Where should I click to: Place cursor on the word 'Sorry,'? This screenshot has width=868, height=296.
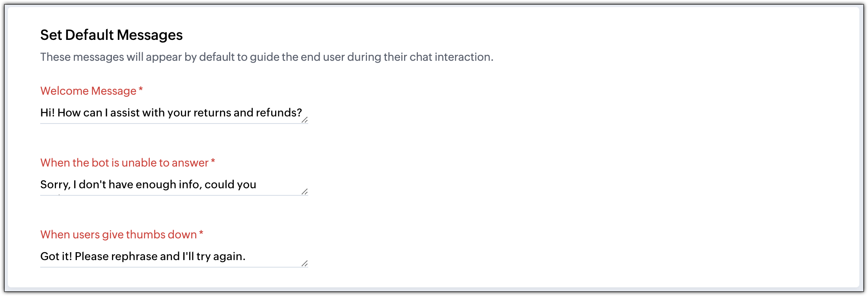point(55,185)
